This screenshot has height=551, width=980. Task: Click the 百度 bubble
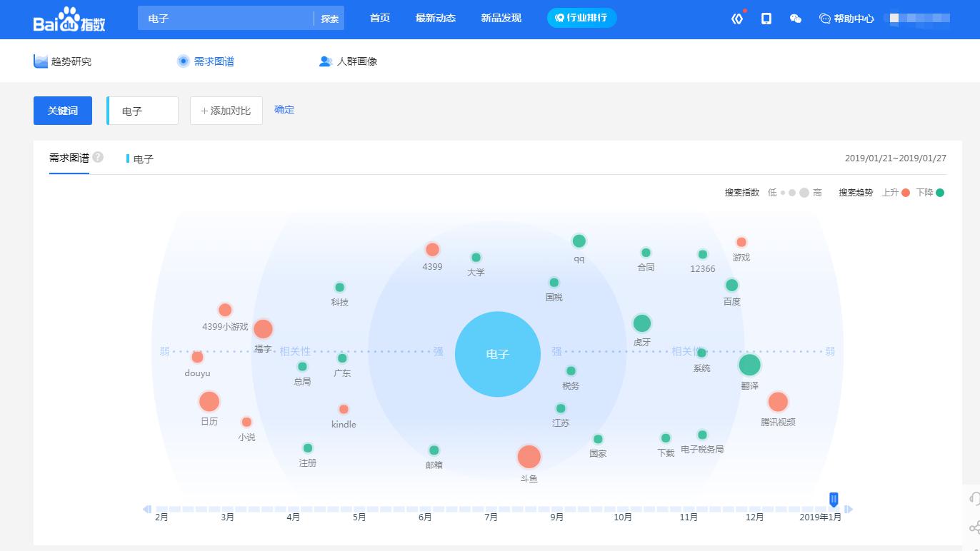tap(731, 285)
